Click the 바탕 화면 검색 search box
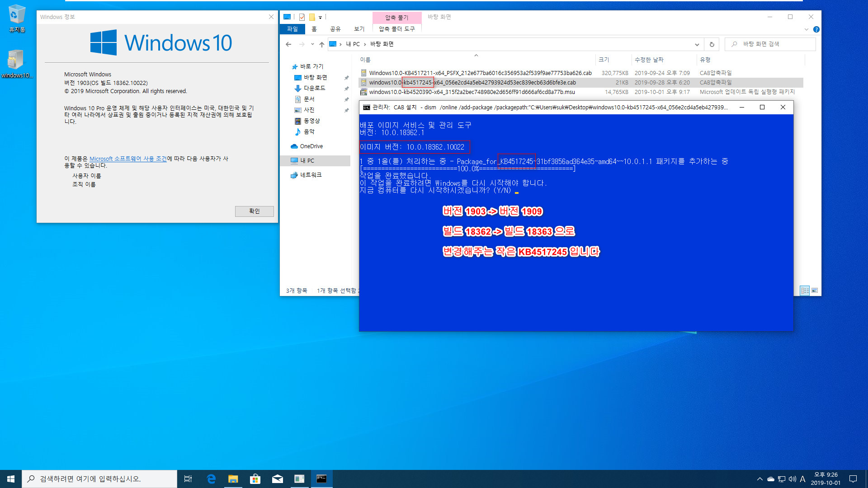The width and height of the screenshot is (868, 488). 770,44
